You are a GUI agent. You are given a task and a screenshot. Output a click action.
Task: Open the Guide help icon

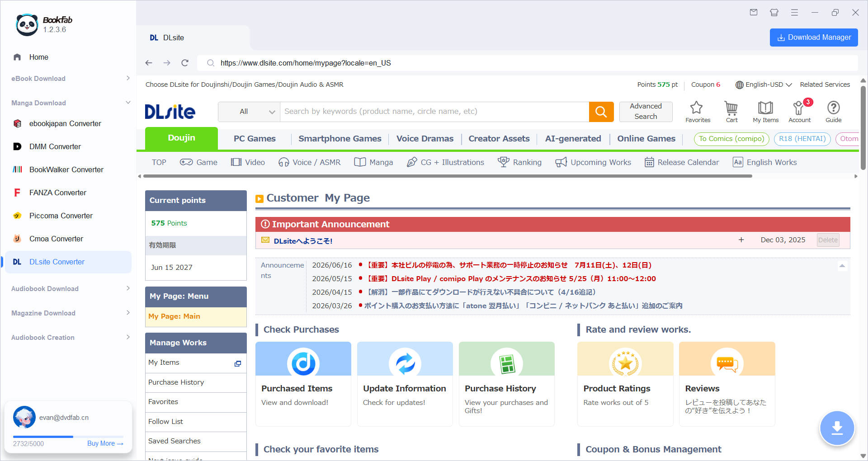[x=833, y=112]
